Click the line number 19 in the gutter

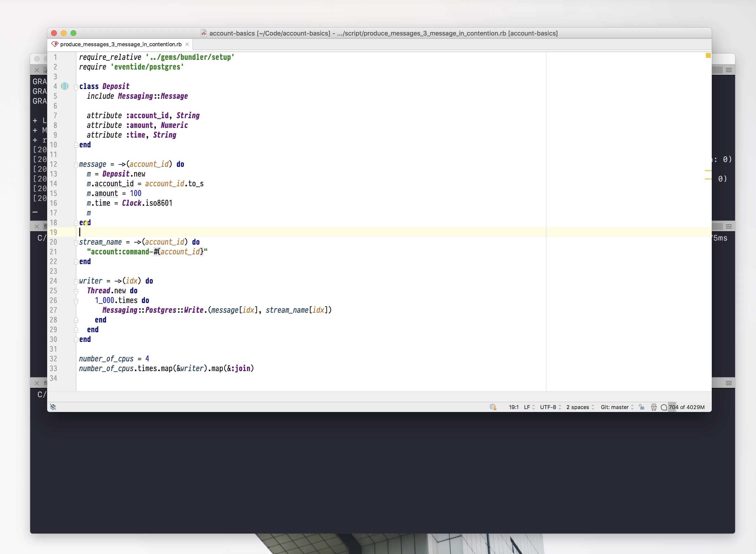(54, 232)
